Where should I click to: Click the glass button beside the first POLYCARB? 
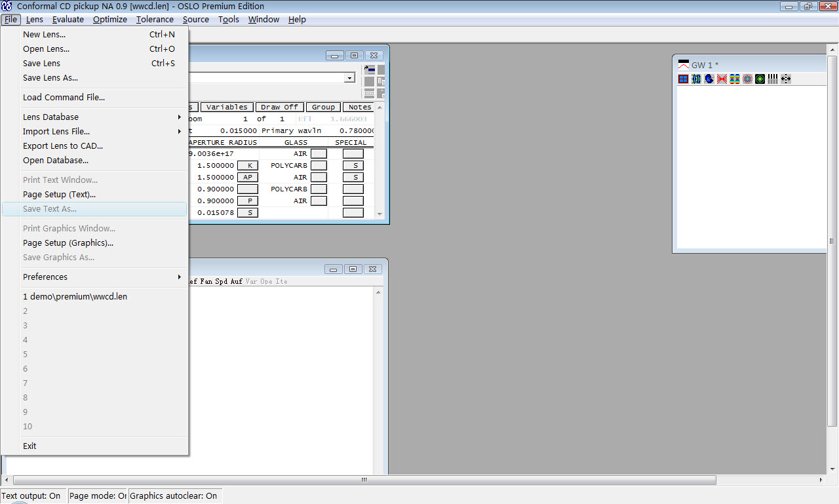(319, 165)
